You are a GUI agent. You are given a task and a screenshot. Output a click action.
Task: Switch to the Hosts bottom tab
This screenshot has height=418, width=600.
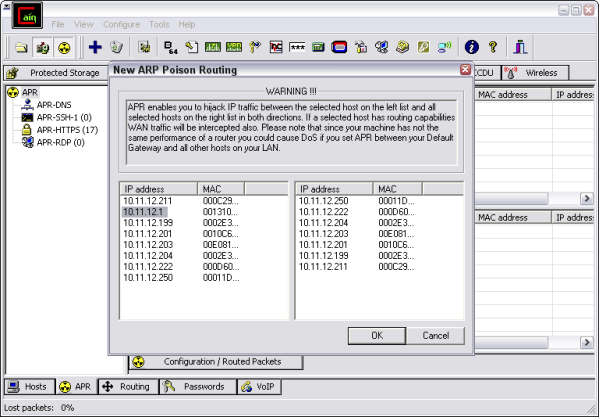tap(30, 387)
